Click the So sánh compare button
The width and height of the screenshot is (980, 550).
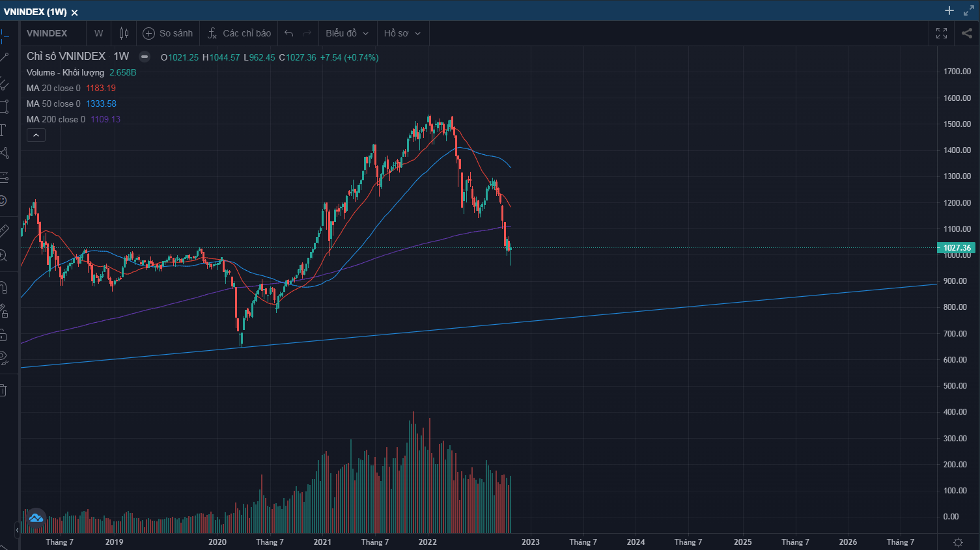(x=168, y=33)
